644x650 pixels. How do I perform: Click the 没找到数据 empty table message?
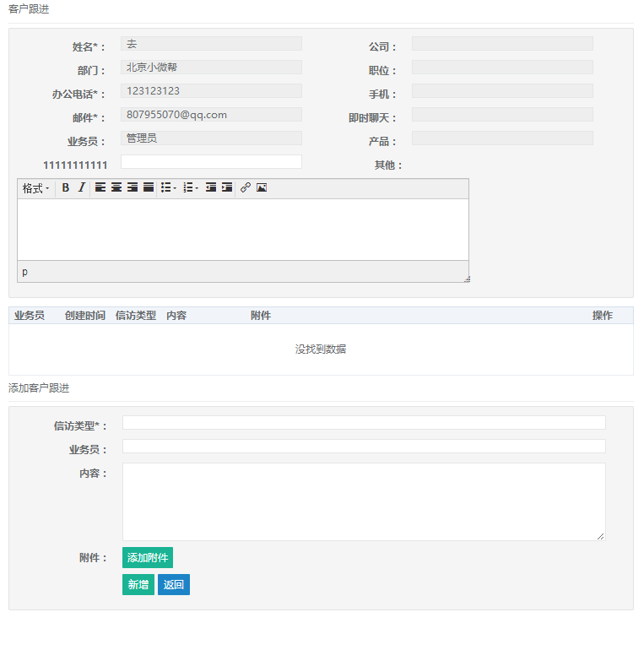tap(321, 349)
